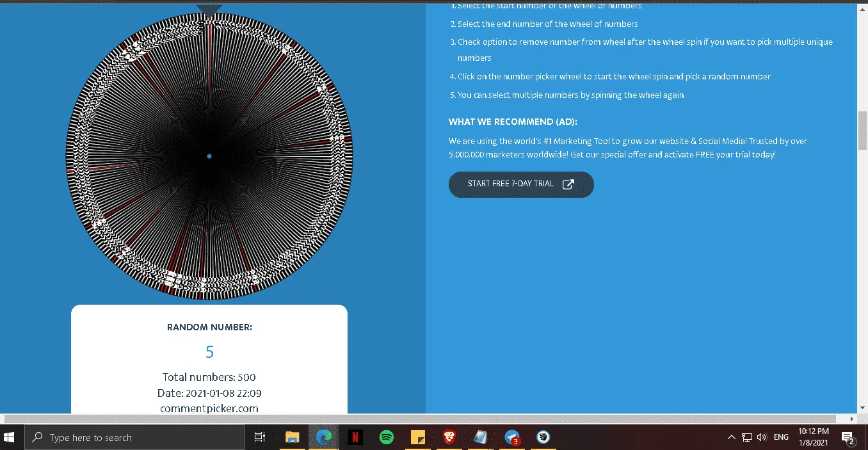Click the scrollbar down arrow
868x450 pixels.
point(862,408)
